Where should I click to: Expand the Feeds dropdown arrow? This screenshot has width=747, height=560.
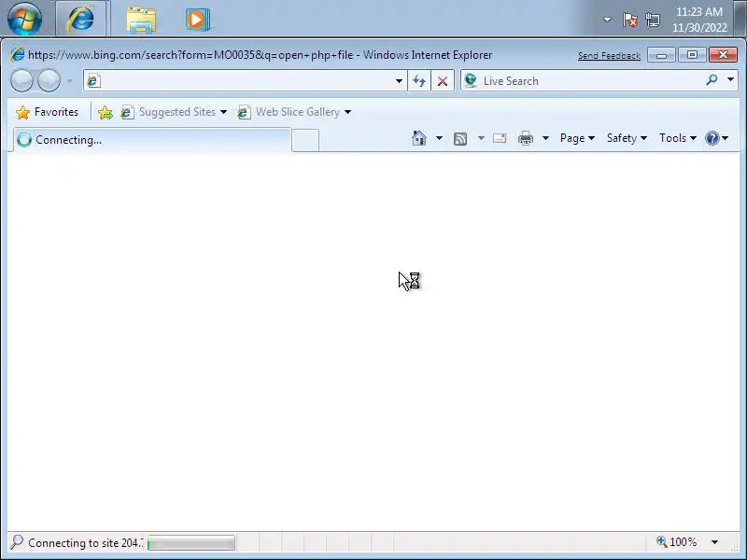[x=481, y=138]
